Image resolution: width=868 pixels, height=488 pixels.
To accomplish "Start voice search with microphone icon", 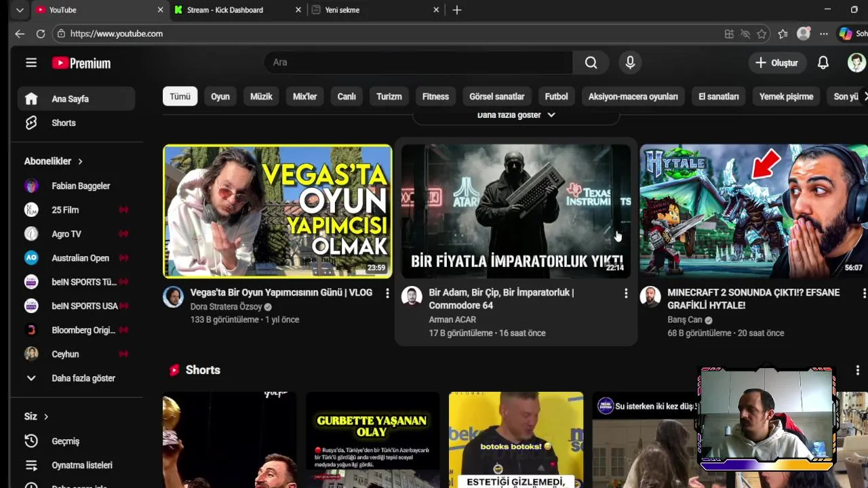I will click(x=630, y=62).
